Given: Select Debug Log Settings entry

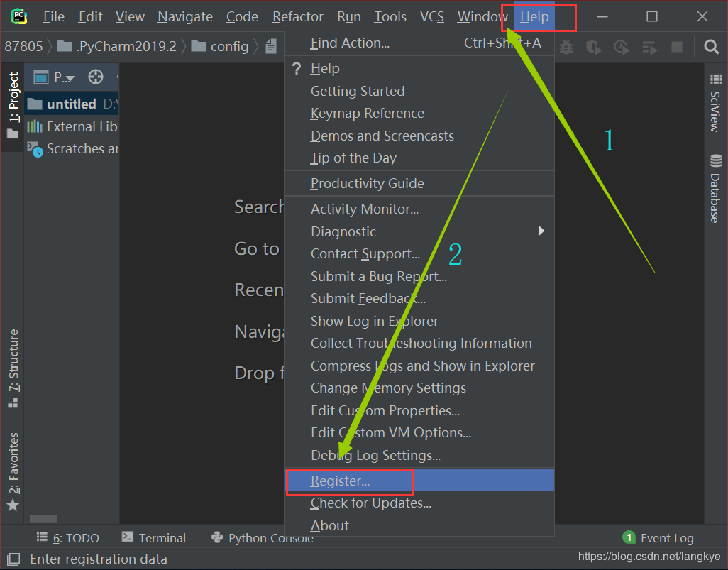Looking at the screenshot, I should pos(419,455).
